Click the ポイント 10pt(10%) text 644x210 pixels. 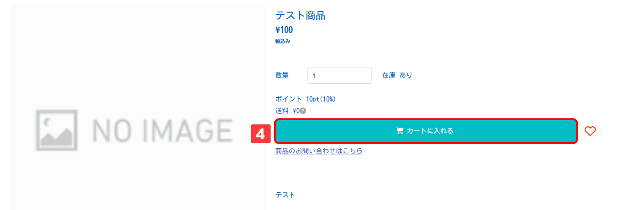coord(306,99)
